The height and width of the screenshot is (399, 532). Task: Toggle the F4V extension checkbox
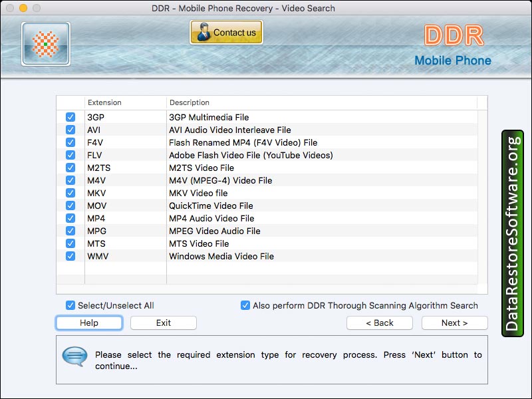[x=70, y=142]
